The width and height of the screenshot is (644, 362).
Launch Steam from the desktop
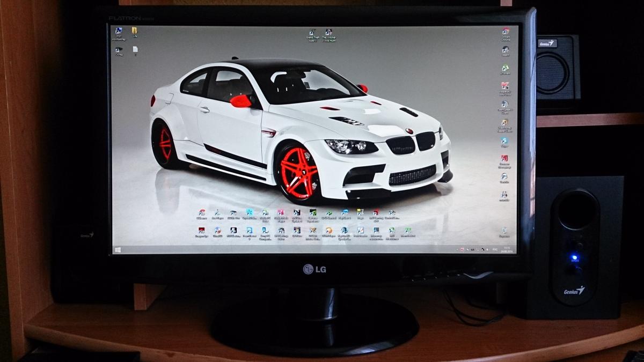tap(505, 50)
